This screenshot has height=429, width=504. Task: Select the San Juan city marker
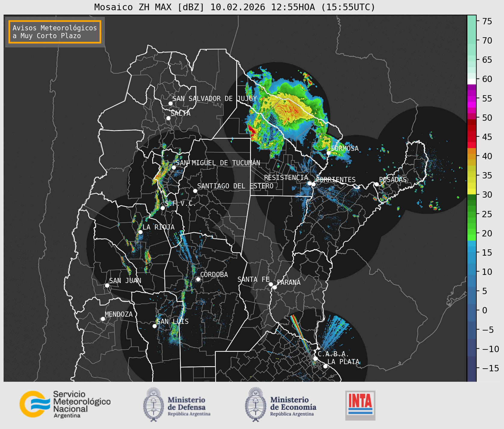pos(107,285)
